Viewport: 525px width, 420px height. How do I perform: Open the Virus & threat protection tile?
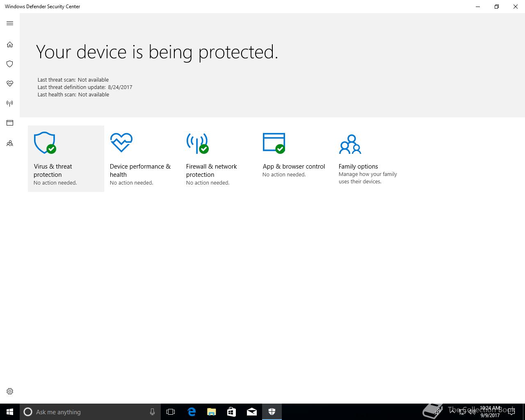tap(66, 159)
